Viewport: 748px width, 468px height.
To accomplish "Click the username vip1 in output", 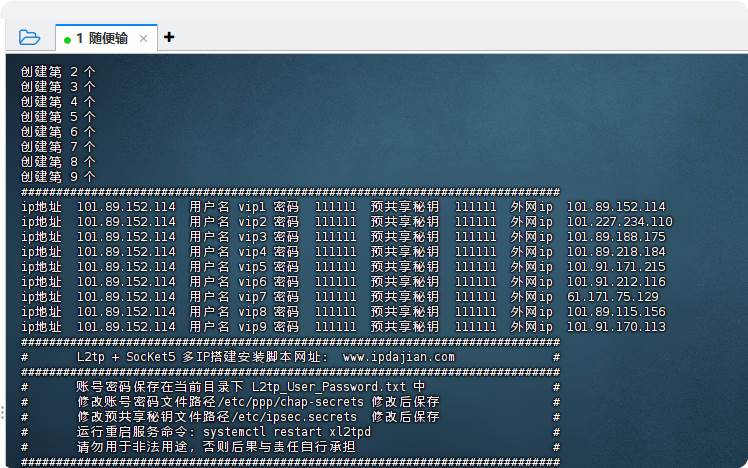I will (x=251, y=207).
